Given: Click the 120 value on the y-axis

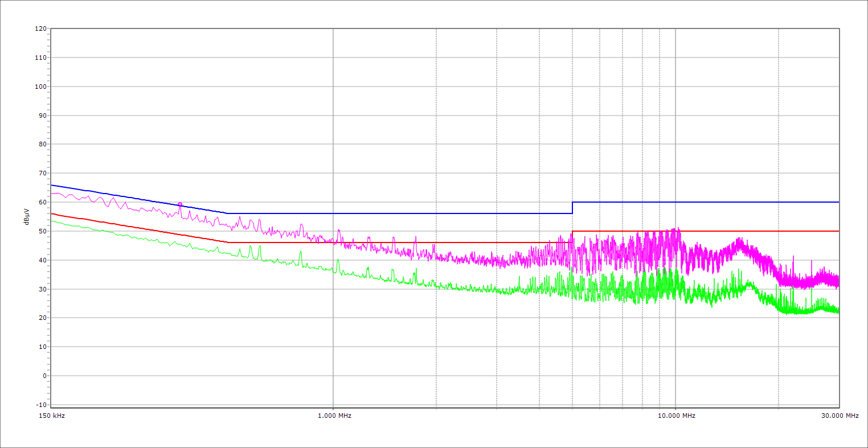Looking at the screenshot, I should 40,28.
